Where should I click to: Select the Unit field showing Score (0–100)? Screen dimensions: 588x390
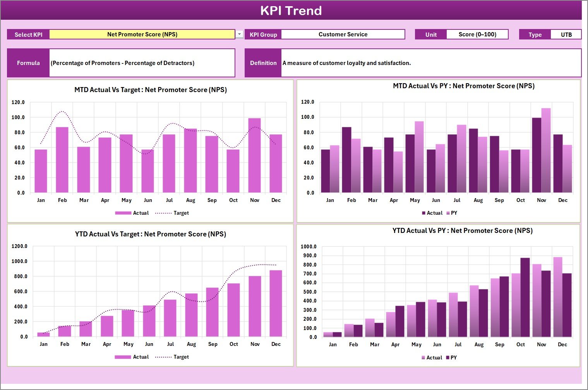coord(478,34)
